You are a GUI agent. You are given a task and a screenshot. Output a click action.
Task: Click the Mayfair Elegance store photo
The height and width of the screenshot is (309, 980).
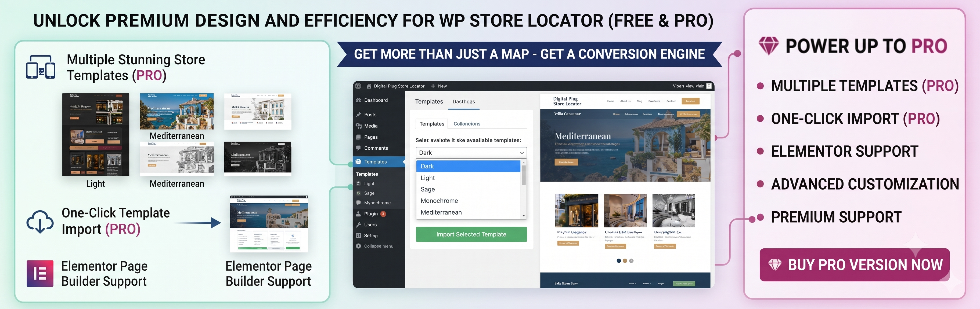click(x=576, y=211)
